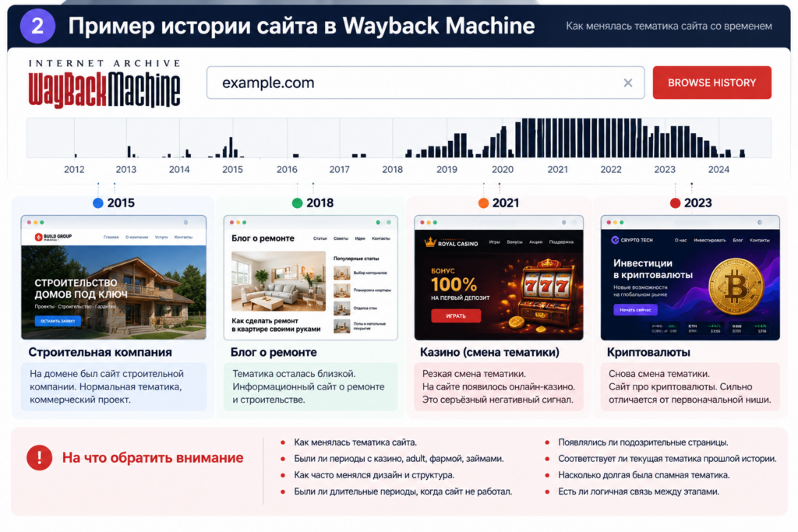Open the Crypto Tech snapshot thumbnail
The image size is (798, 532).
(690, 277)
